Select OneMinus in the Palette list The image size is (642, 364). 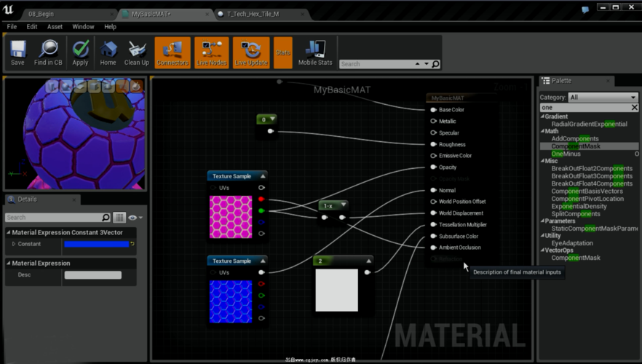(566, 154)
